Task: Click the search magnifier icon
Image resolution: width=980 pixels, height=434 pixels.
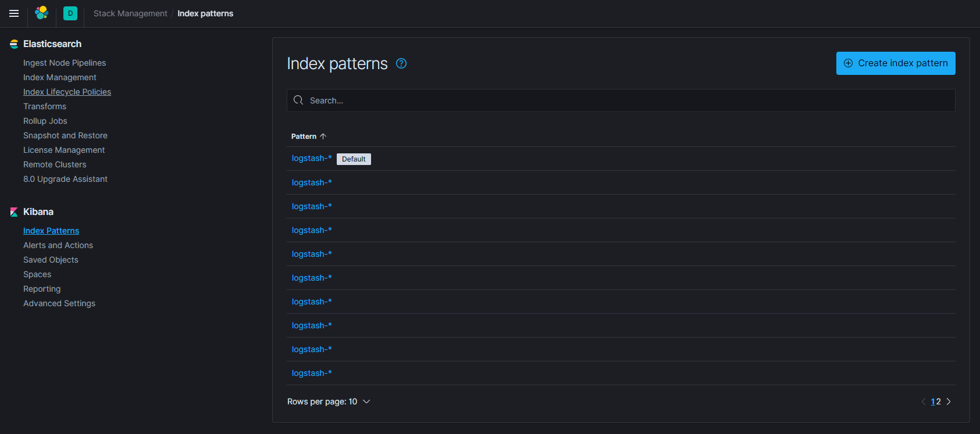Action: click(x=298, y=100)
